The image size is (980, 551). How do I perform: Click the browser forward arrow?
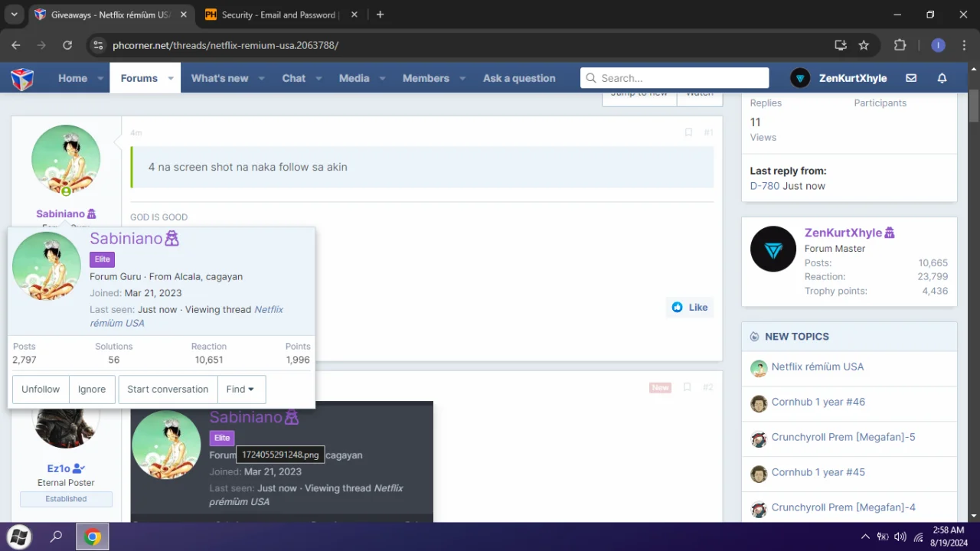41,45
